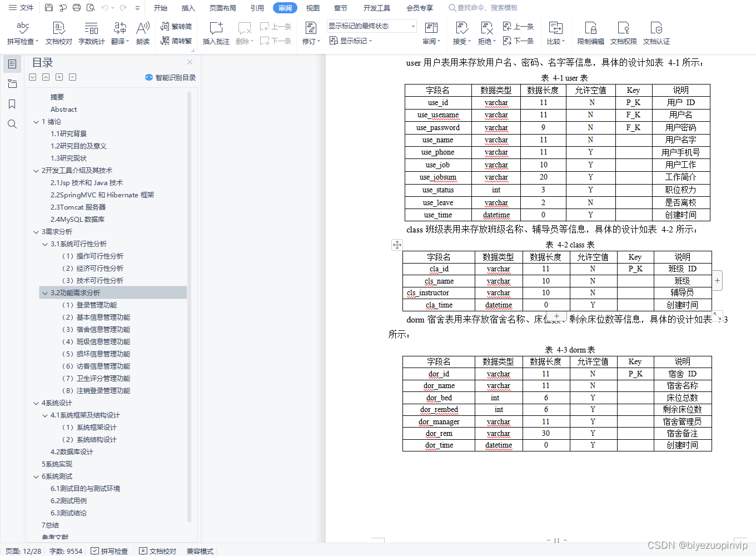Collapse the 4.1系统框架及结构设计 node

45,415
